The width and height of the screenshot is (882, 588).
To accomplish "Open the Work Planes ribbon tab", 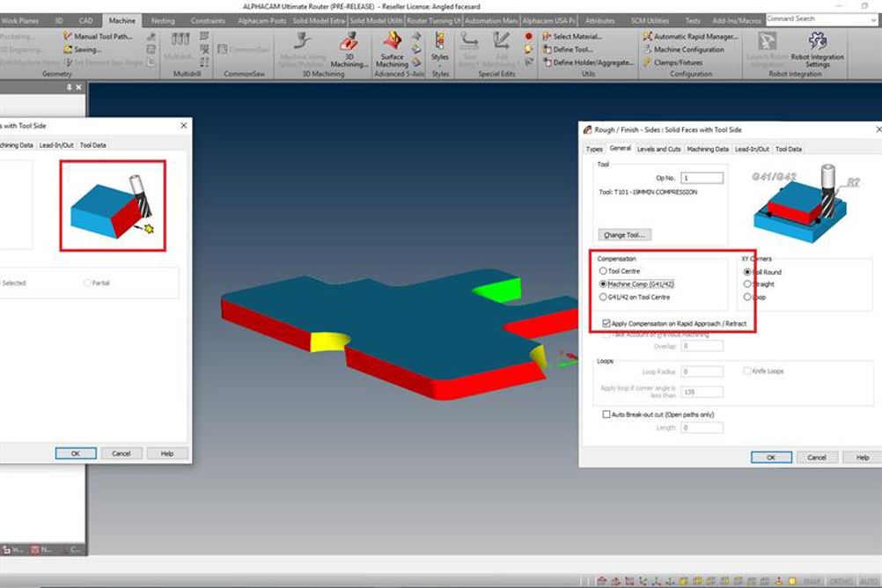I will coord(19,21).
